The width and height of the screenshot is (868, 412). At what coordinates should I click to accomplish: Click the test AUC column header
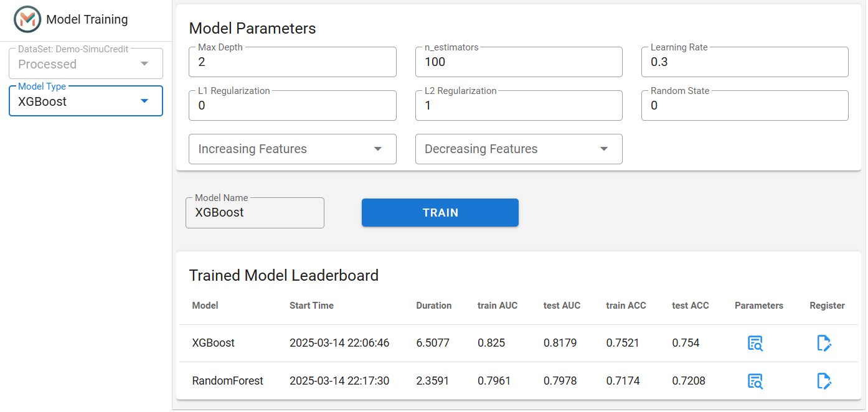[562, 306]
